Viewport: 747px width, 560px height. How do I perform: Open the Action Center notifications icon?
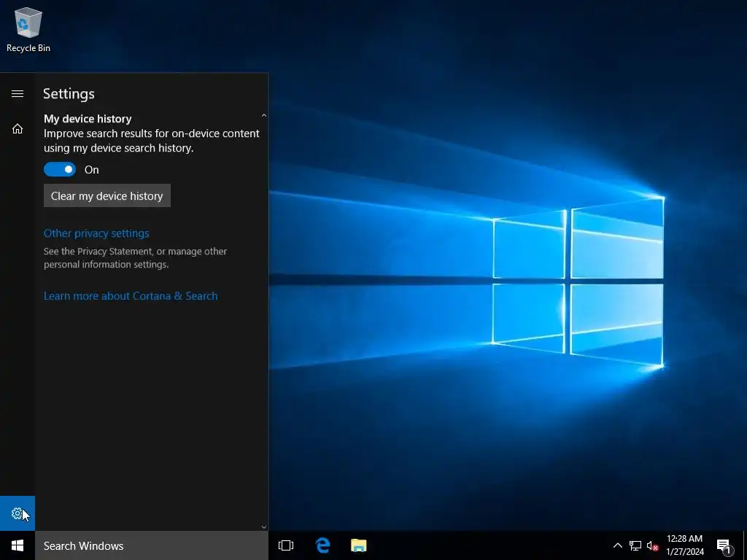[x=724, y=545]
